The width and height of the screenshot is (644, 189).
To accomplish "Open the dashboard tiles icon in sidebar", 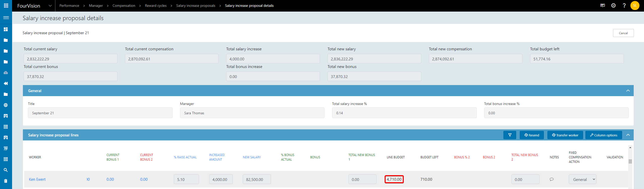I will coord(6,29).
